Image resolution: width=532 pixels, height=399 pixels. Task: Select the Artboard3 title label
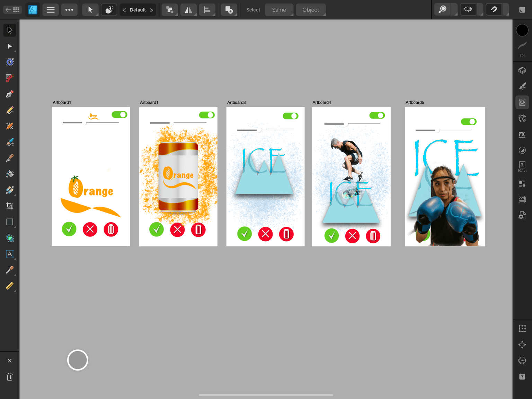click(x=237, y=102)
